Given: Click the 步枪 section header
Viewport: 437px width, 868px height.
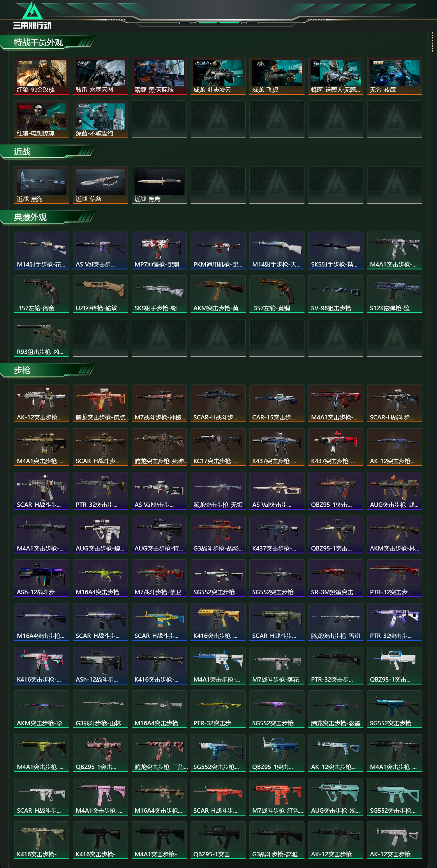Looking at the screenshot, I should click(x=22, y=370).
